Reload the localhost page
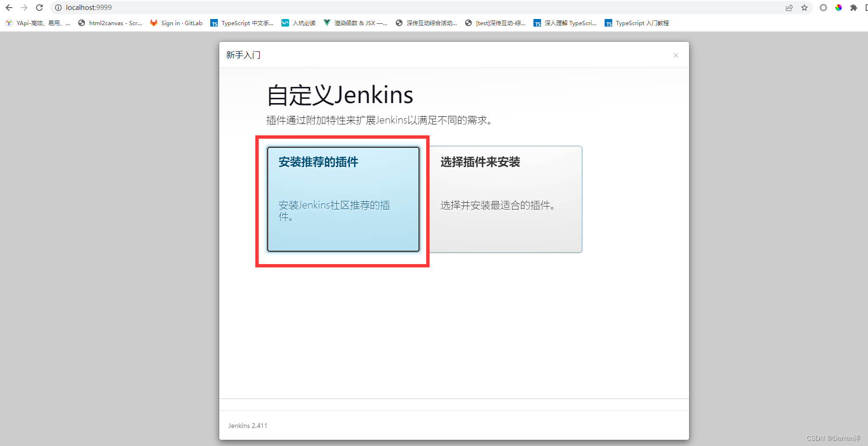The height and width of the screenshot is (446, 868). [x=39, y=8]
